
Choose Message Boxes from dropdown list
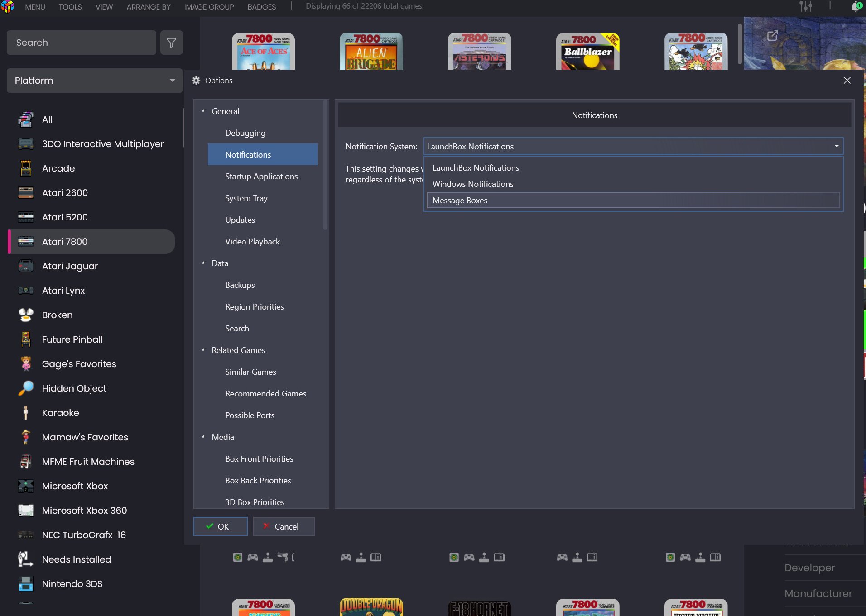tap(634, 201)
